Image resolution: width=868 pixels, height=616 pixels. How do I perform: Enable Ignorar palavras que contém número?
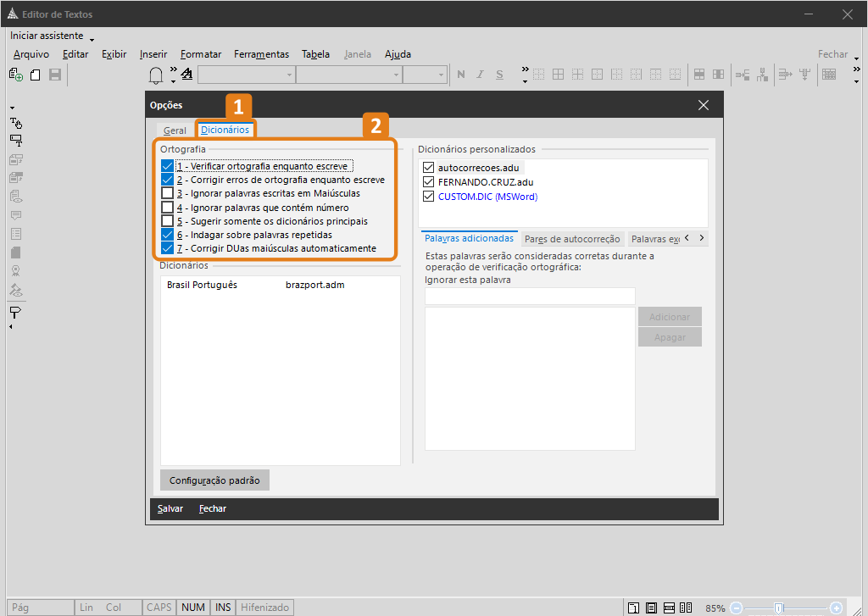(167, 208)
